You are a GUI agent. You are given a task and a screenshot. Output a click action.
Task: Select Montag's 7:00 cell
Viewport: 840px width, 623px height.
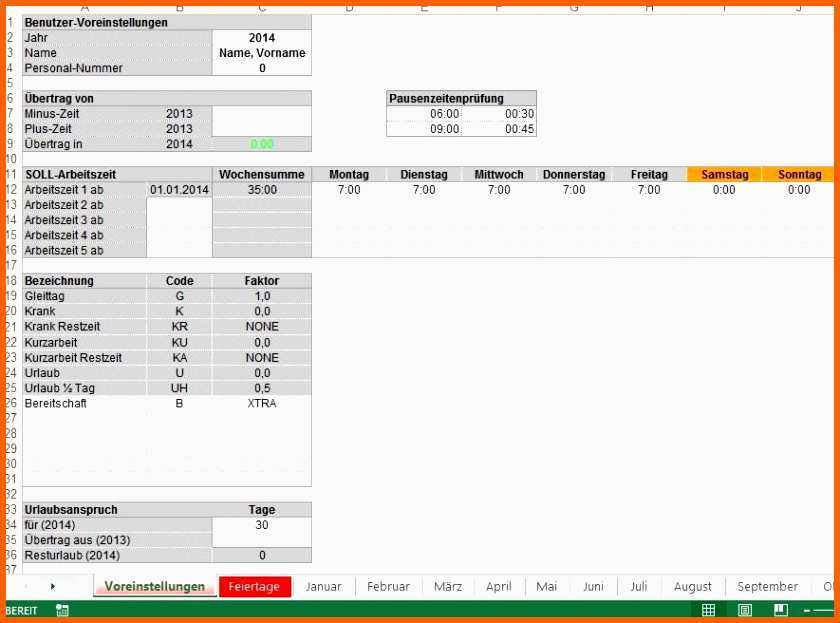349,190
